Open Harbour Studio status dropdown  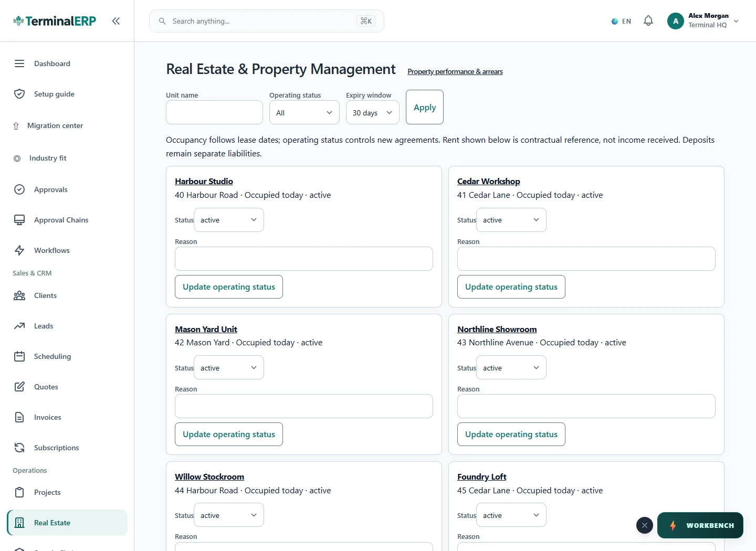(229, 220)
